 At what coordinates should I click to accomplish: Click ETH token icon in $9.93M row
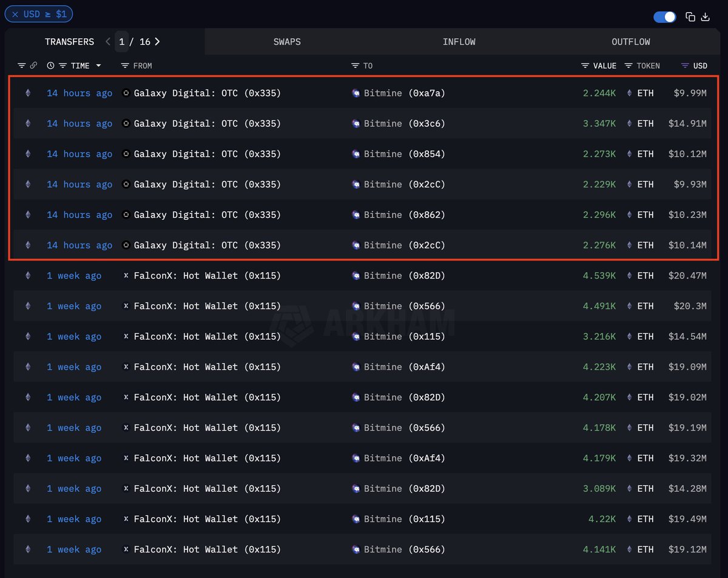pyautogui.click(x=629, y=184)
